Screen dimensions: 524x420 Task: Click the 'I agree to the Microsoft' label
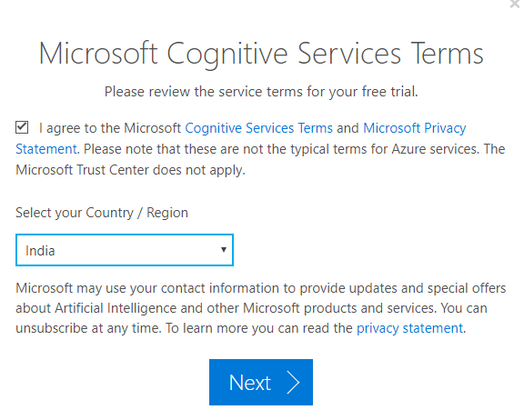(110, 128)
